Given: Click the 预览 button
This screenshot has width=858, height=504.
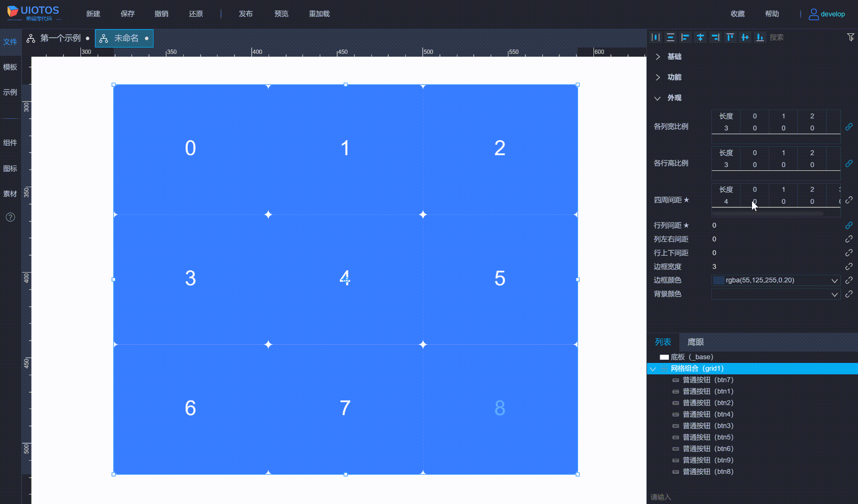Looking at the screenshot, I should pyautogui.click(x=281, y=14).
